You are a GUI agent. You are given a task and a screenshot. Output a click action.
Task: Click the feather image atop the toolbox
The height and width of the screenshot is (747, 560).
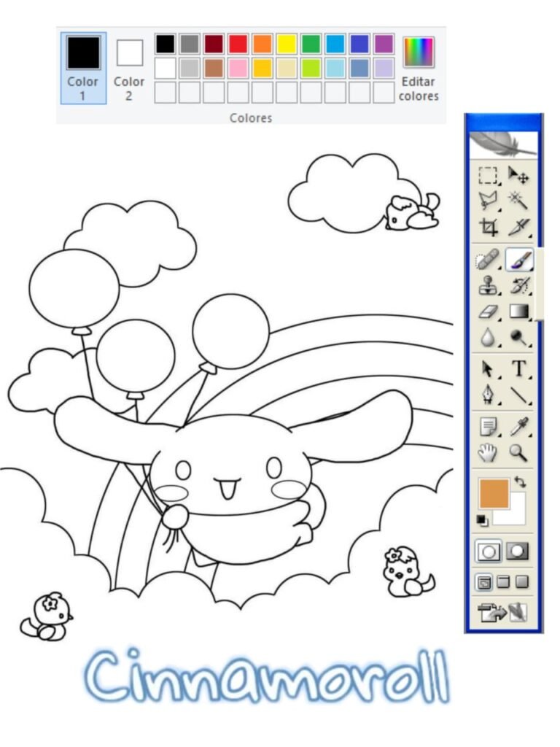[x=504, y=145]
